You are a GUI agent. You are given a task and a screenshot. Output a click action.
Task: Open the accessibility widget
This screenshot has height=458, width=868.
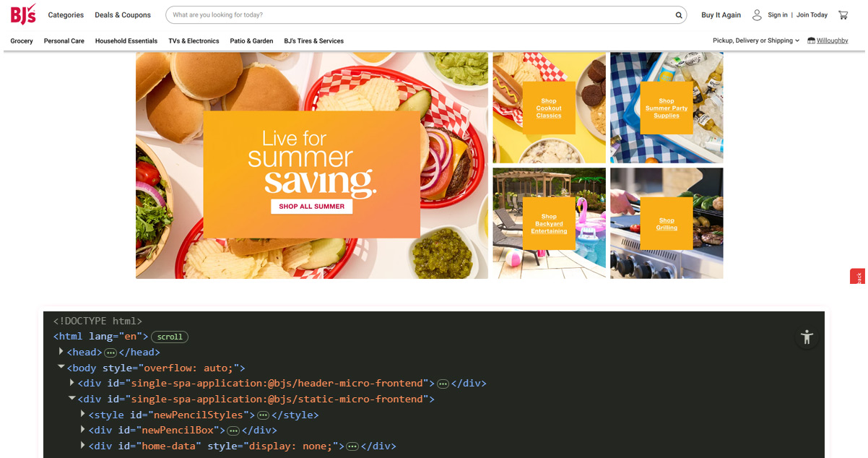[807, 337]
